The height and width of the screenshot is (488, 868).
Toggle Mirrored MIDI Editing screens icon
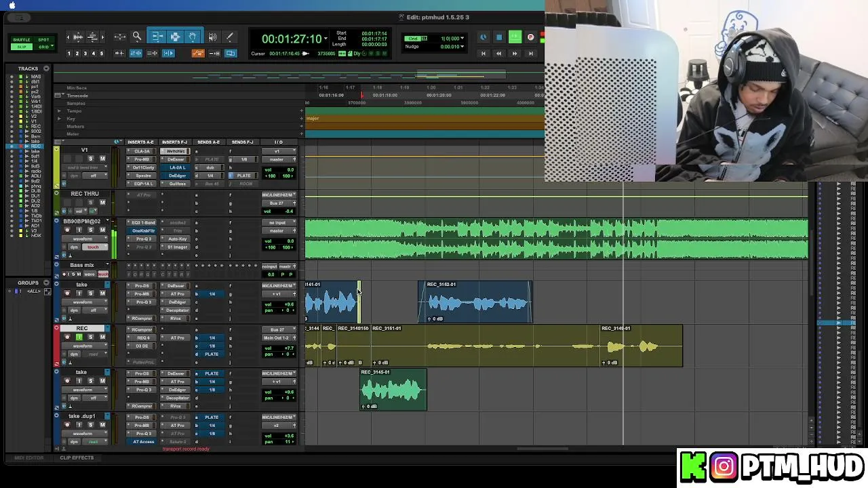230,53
